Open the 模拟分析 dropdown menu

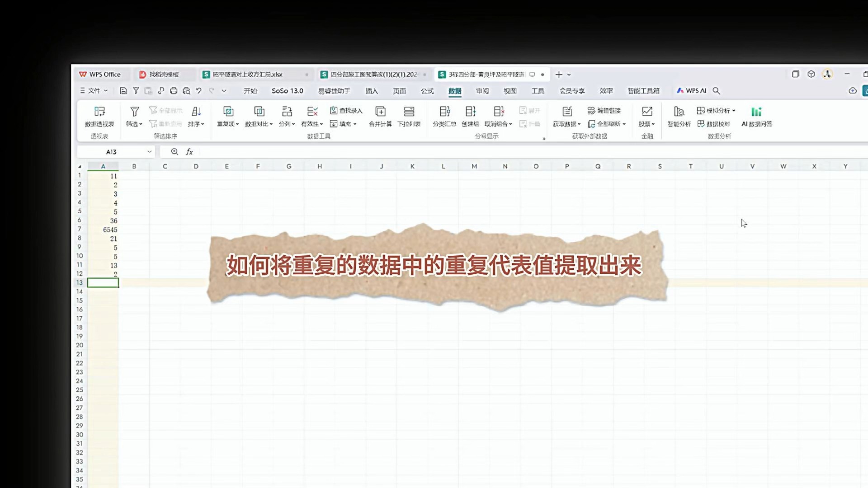tap(717, 110)
